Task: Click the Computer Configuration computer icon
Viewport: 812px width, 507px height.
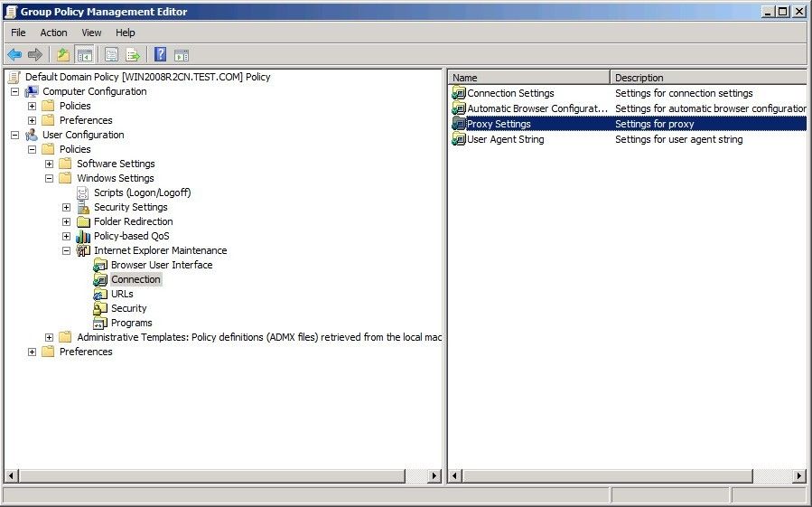Action: pos(32,91)
